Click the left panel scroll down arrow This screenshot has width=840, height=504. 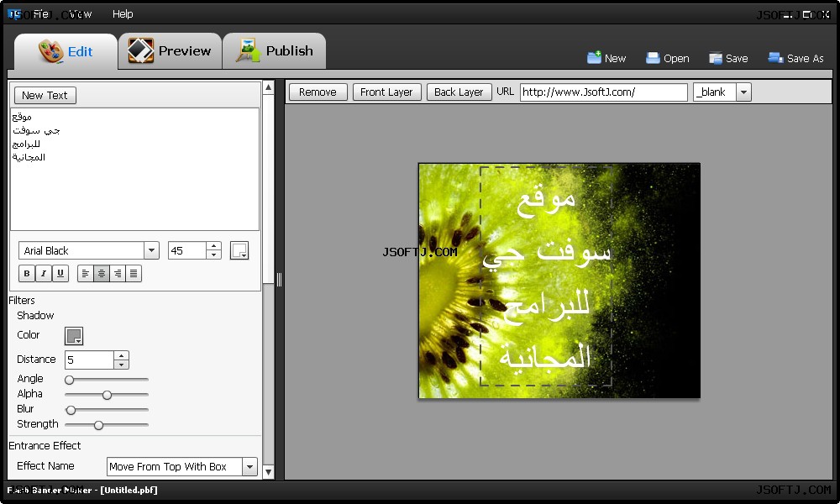(x=269, y=472)
